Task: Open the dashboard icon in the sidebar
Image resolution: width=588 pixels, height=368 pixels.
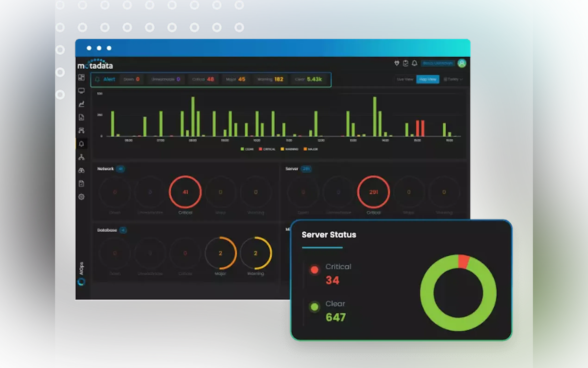Action: tap(81, 78)
